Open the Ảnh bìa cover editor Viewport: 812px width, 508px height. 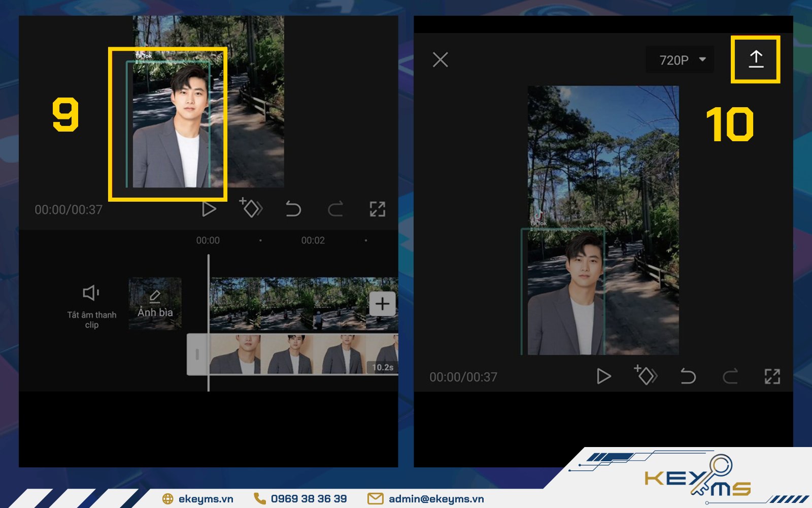pos(154,303)
